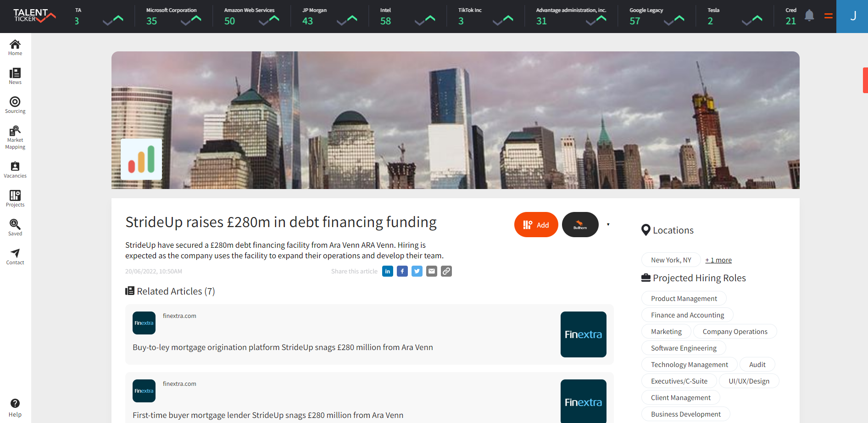Image resolution: width=868 pixels, height=423 pixels.
Task: Open the user profile J avatar
Action: (852, 17)
